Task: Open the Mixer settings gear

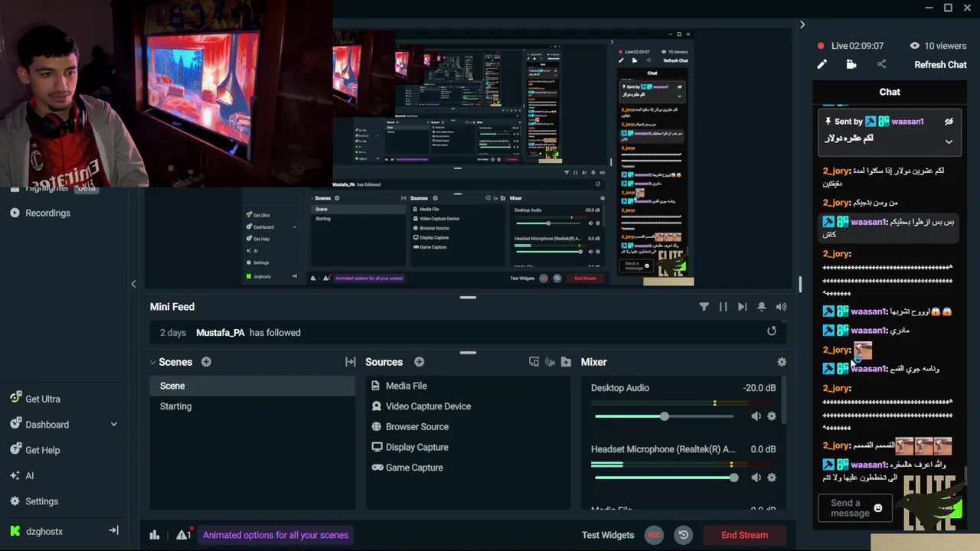Action: point(782,362)
